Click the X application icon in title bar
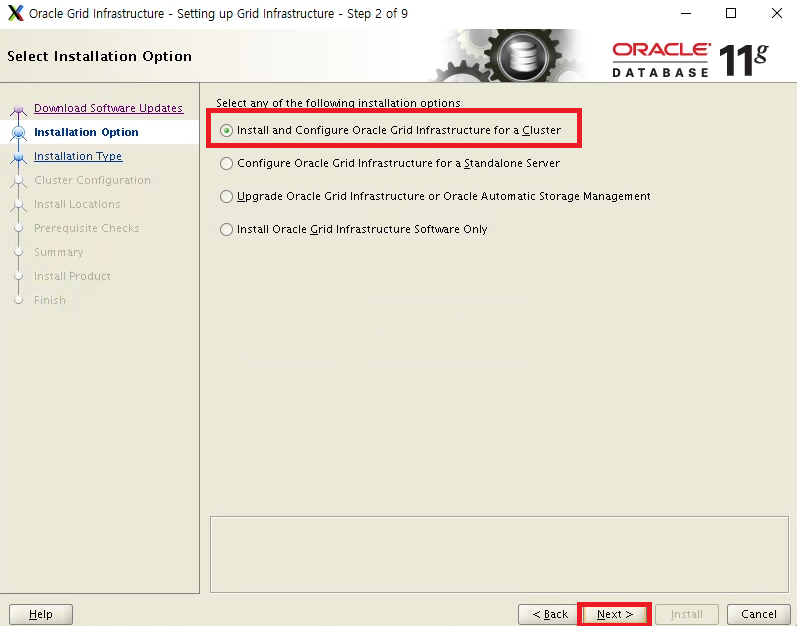The image size is (797, 626). (x=16, y=13)
